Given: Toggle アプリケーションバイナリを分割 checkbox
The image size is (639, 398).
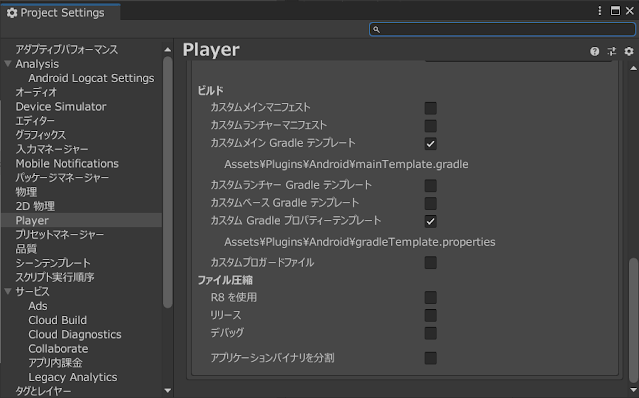Looking at the screenshot, I should tap(430, 358).
